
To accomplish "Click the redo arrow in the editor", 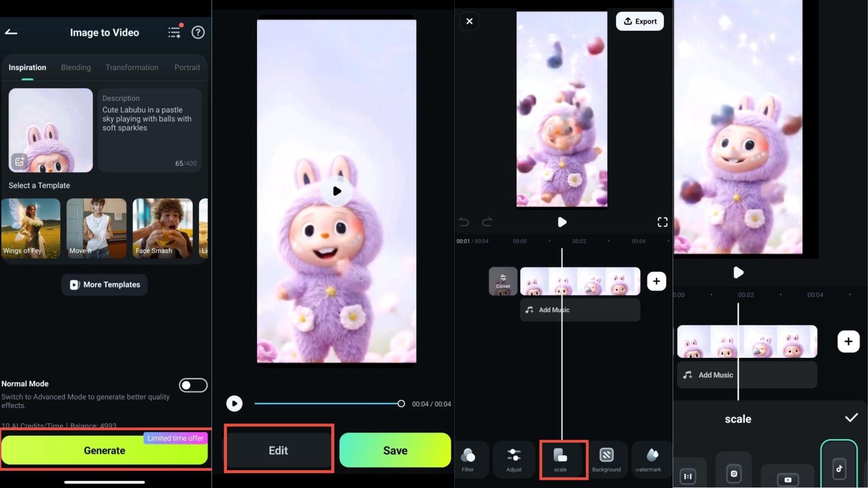I will [487, 222].
